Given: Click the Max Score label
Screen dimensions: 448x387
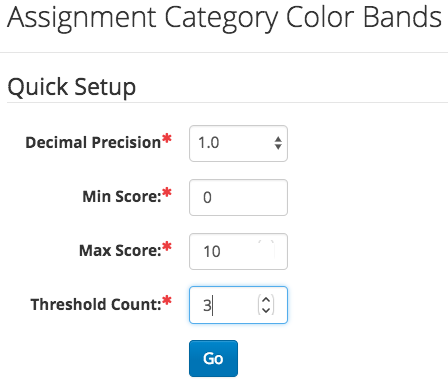Looking at the screenshot, I should pos(120,250).
